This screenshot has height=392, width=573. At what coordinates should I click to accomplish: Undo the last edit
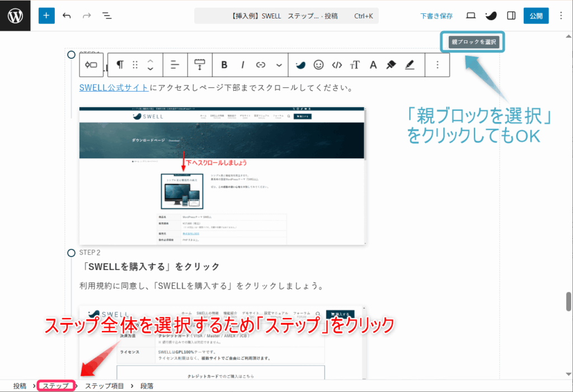(67, 16)
